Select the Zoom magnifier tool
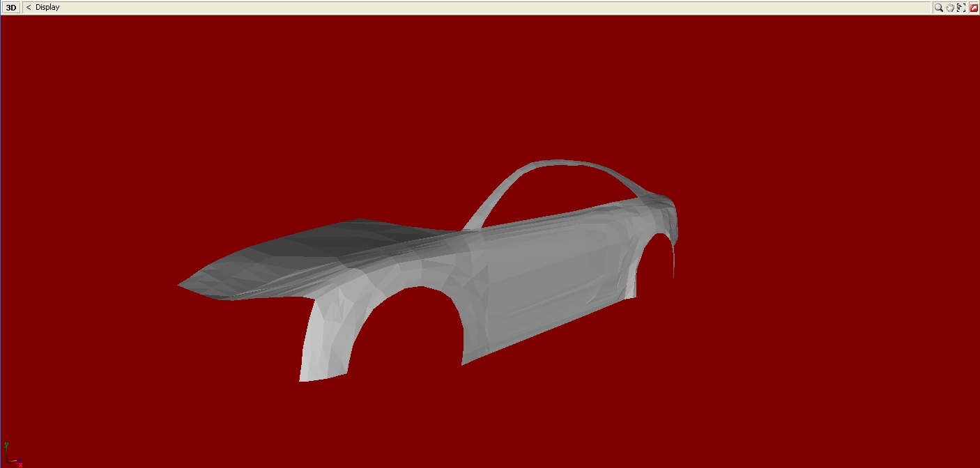Image resolution: width=980 pixels, height=468 pixels. (x=939, y=8)
